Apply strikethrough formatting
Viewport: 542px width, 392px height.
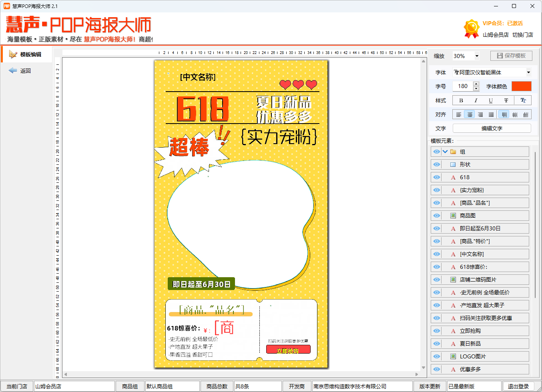point(505,100)
